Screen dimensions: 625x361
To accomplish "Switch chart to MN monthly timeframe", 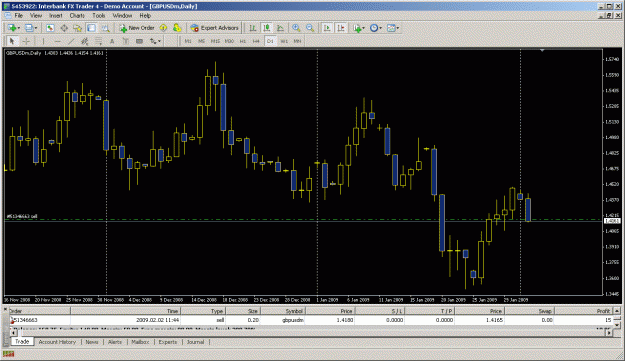I will (x=297, y=41).
